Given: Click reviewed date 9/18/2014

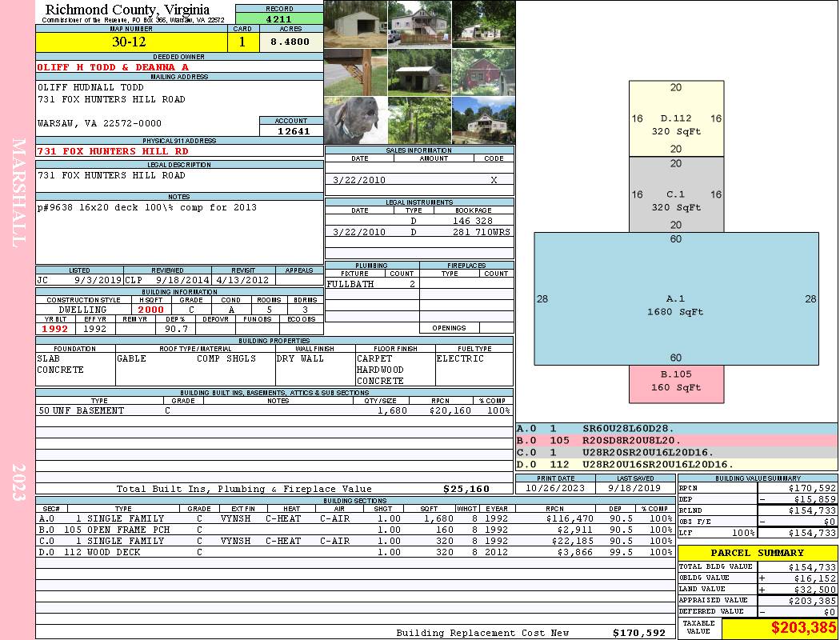Looking at the screenshot, I should tap(182, 279).
